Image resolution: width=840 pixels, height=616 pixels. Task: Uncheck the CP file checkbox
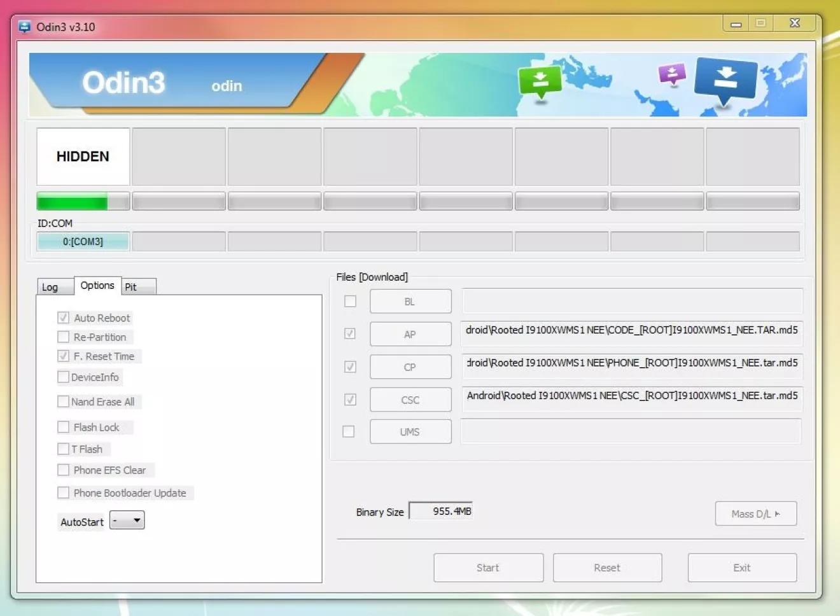[350, 367]
